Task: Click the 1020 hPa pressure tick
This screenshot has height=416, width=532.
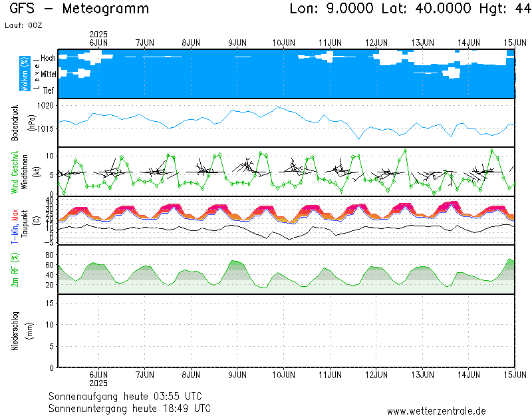Action: click(x=45, y=106)
